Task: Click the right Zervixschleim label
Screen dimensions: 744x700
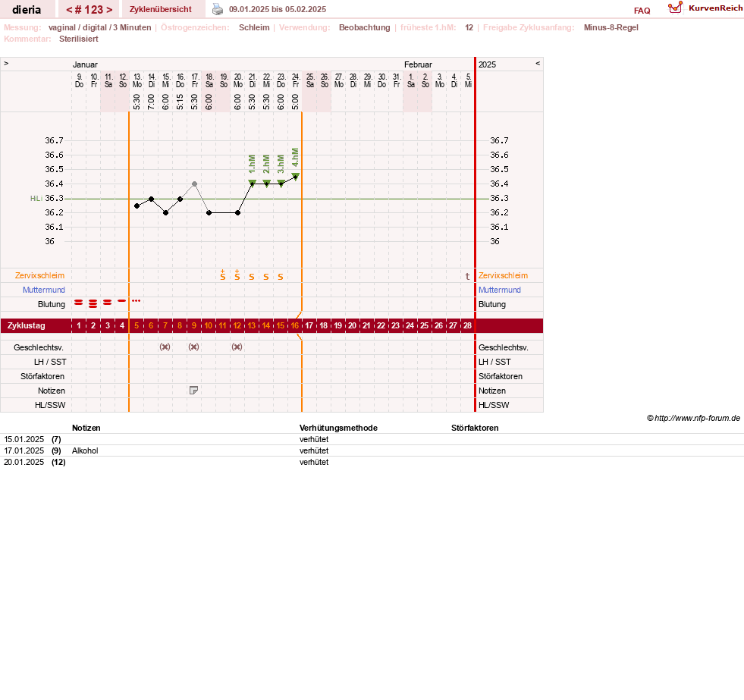Action: coord(503,275)
